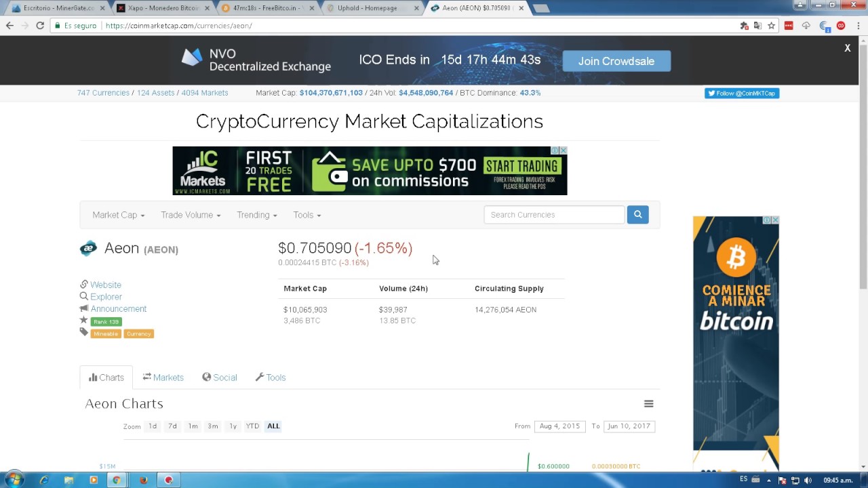
Task: Expand the Tools dropdown in navbar
Action: [307, 215]
